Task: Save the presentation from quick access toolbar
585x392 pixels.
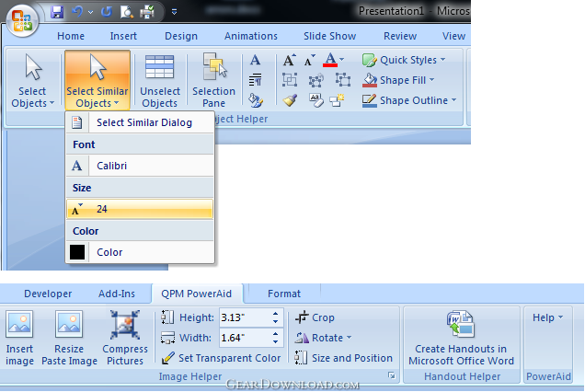Action: pyautogui.click(x=57, y=12)
